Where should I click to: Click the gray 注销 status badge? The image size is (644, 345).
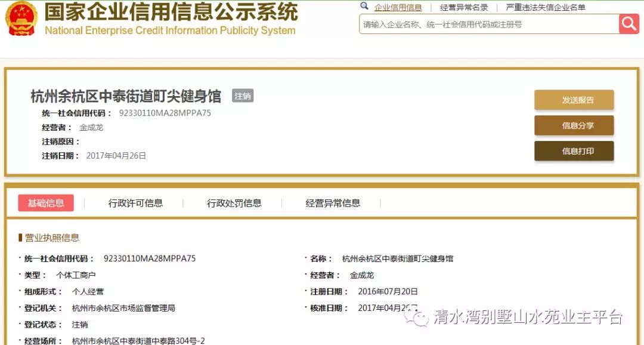(243, 96)
